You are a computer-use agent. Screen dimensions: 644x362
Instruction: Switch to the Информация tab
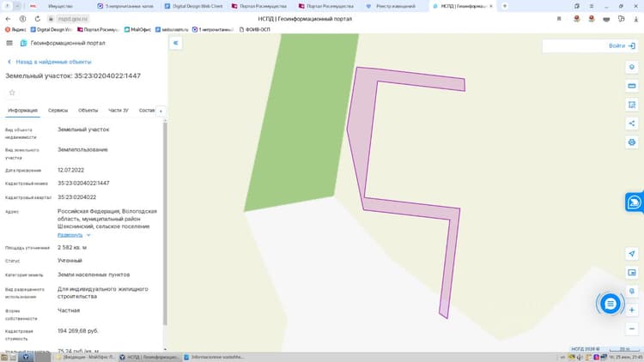22,111
